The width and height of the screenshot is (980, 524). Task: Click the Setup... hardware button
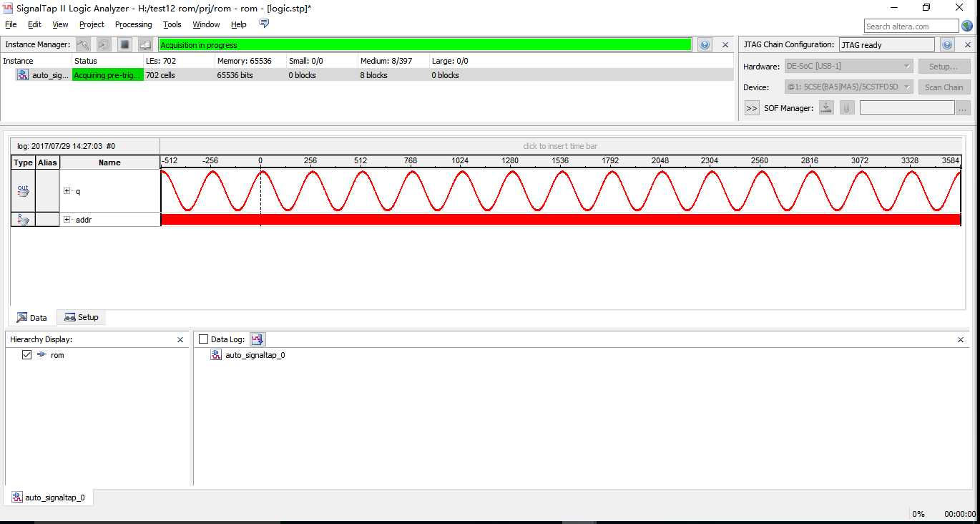(x=944, y=66)
